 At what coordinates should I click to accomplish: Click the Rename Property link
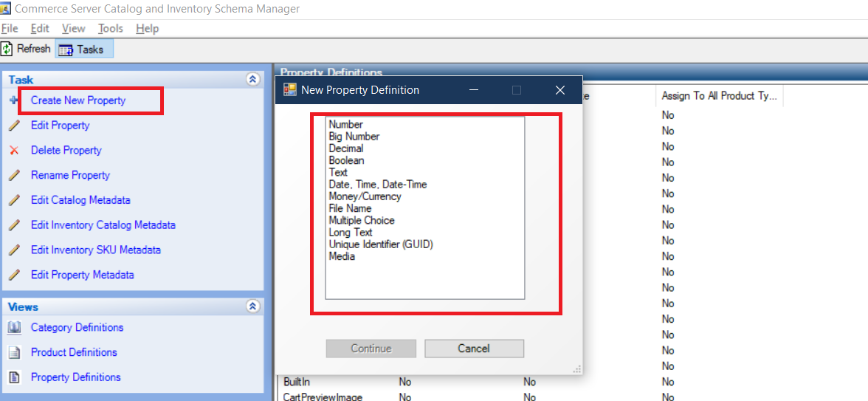(70, 175)
